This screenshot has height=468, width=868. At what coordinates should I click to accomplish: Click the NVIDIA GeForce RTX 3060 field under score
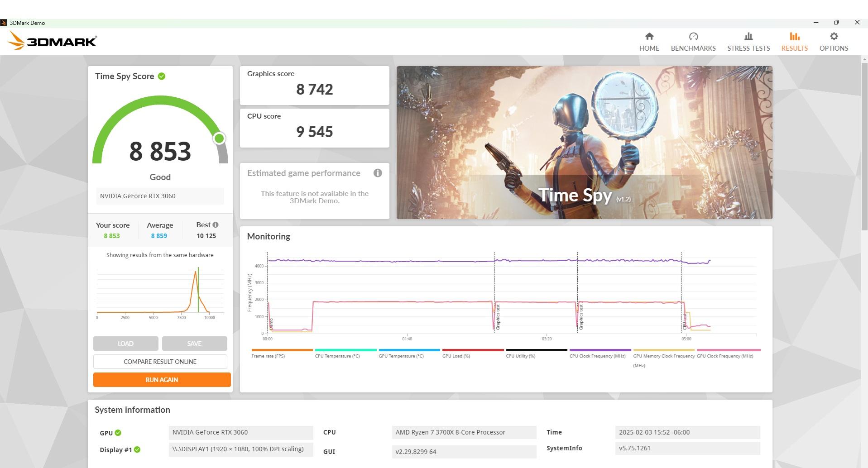point(160,196)
